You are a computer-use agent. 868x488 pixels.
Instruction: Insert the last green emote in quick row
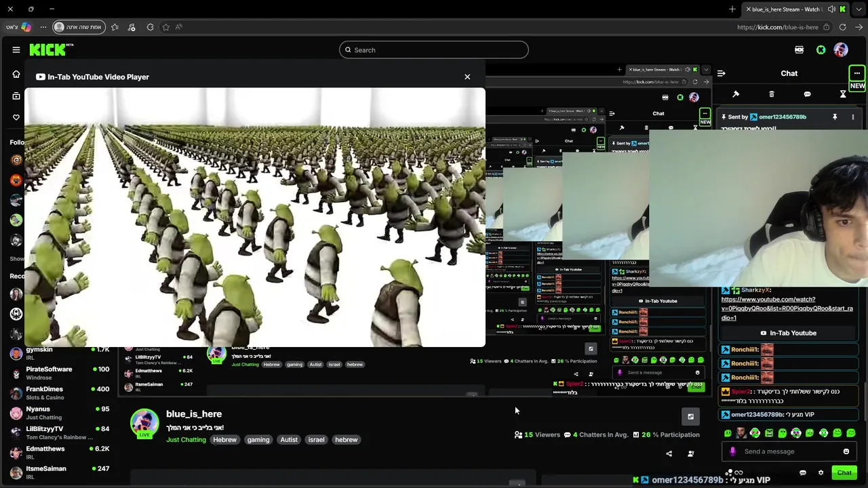pos(851,433)
